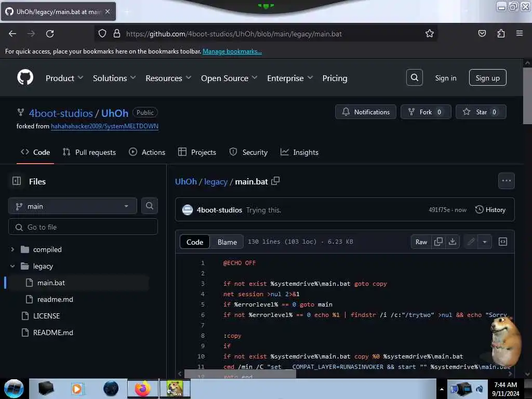Open the symbols panel icon
The height and width of the screenshot is (399, 532).
pyautogui.click(x=502, y=242)
